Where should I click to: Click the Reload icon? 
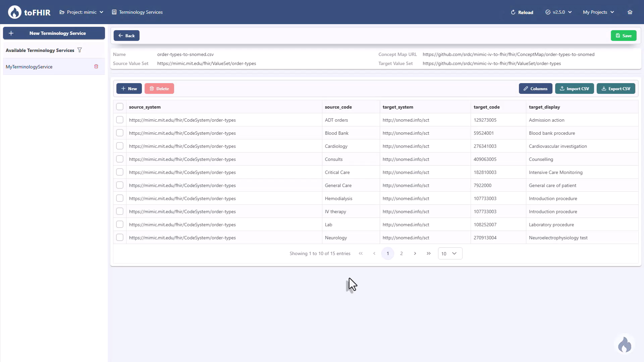(513, 12)
